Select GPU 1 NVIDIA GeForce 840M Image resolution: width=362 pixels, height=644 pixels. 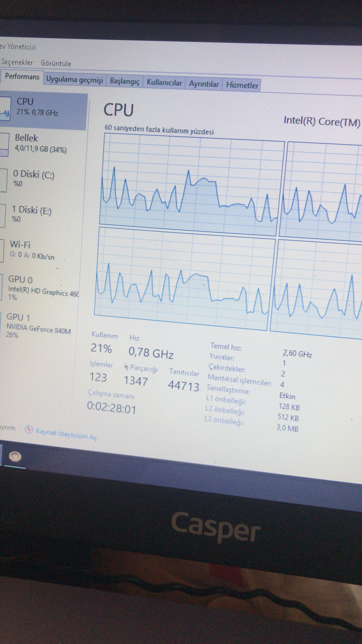37,325
